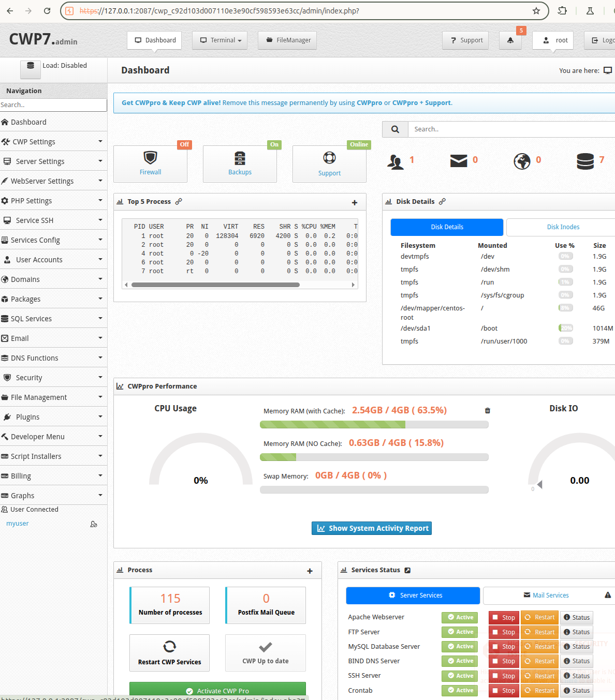Switch to the Mail Services tab
Screen dimensions: 615x700
tap(550, 595)
